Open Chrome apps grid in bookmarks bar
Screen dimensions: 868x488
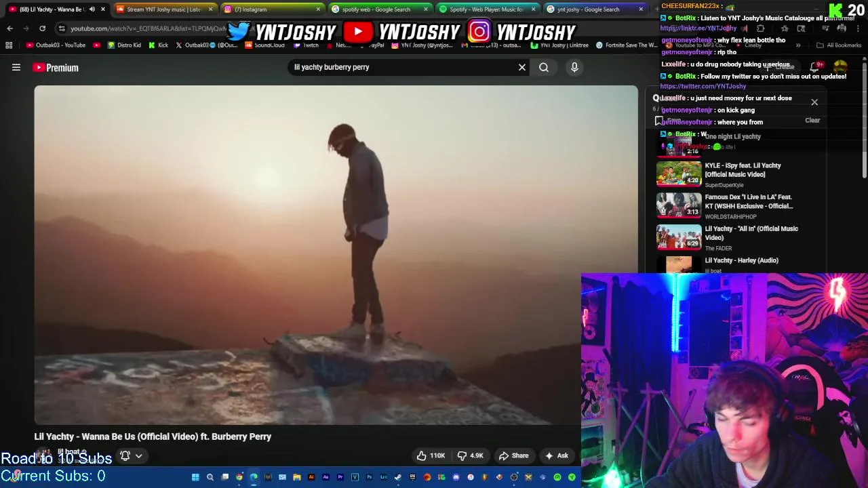(x=9, y=45)
